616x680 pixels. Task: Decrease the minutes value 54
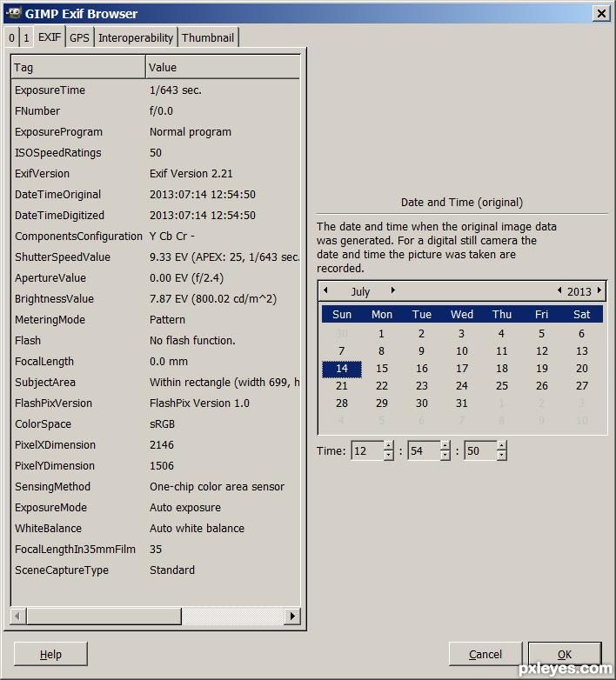pos(445,455)
